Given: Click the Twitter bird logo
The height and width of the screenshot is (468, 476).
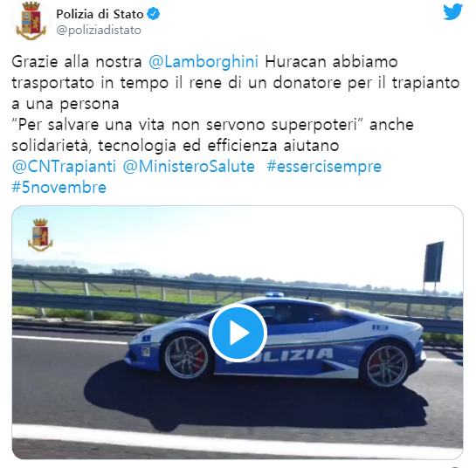Looking at the screenshot, I should (x=452, y=12).
